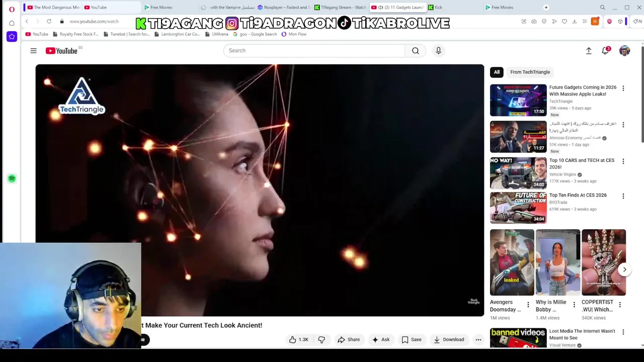Open options for Why is Millie Bobby short
The width and height of the screenshot is (644, 362).
(574, 305)
